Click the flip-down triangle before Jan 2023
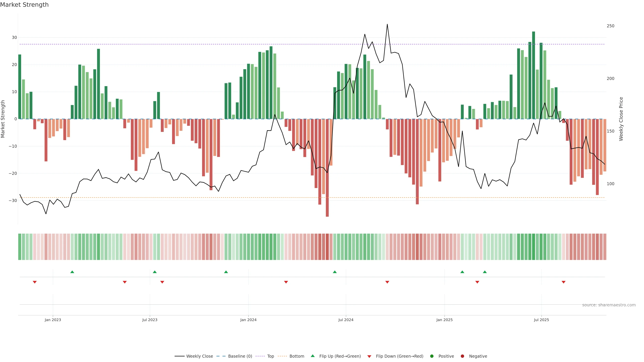The height and width of the screenshot is (362, 644). pyautogui.click(x=35, y=282)
